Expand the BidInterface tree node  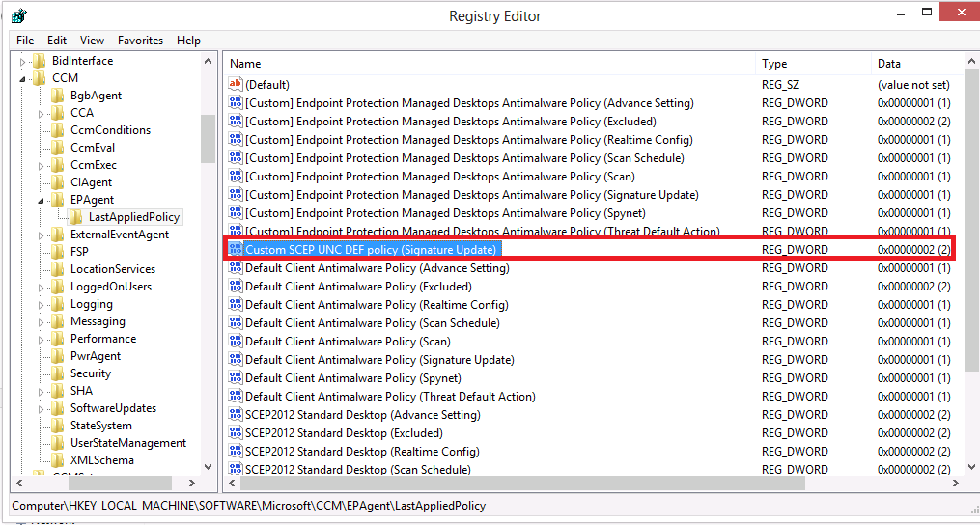[x=24, y=61]
